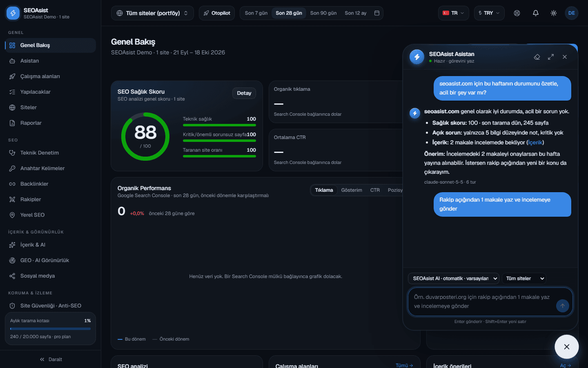Open Teknik Denetim page
The width and height of the screenshot is (588, 368).
pos(50,153)
